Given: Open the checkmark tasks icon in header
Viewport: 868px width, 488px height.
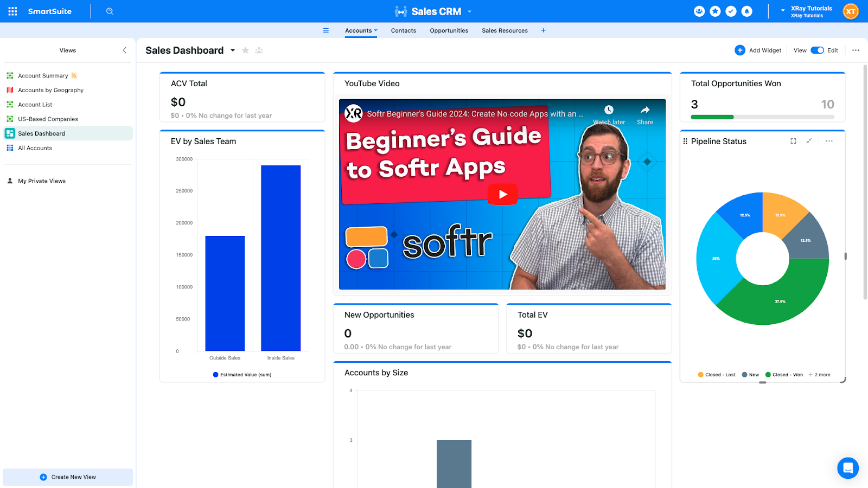Looking at the screenshot, I should click(731, 11).
